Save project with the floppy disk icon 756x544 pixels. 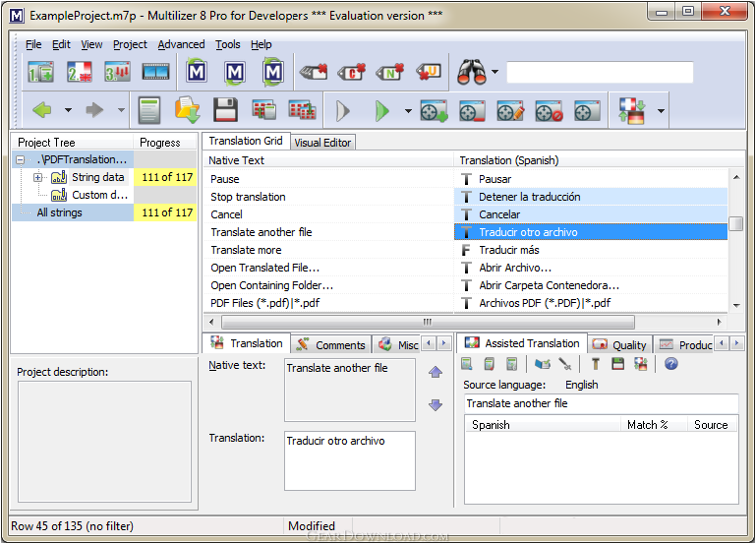(225, 110)
